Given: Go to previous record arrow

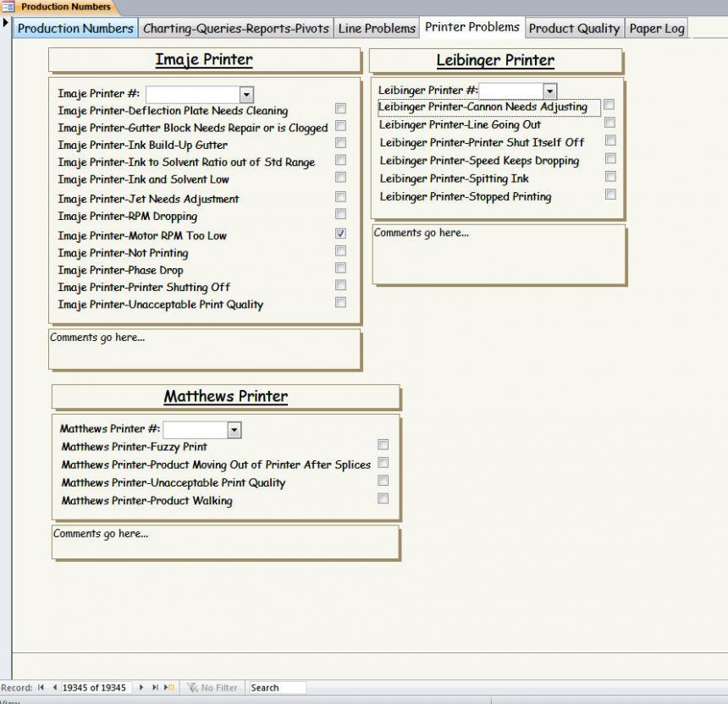Looking at the screenshot, I should (x=55, y=687).
